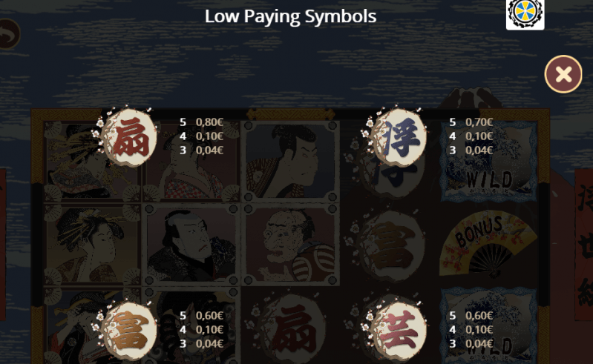Select the pink kanji symbol at bottom right
593x364 pixels.
(399, 331)
